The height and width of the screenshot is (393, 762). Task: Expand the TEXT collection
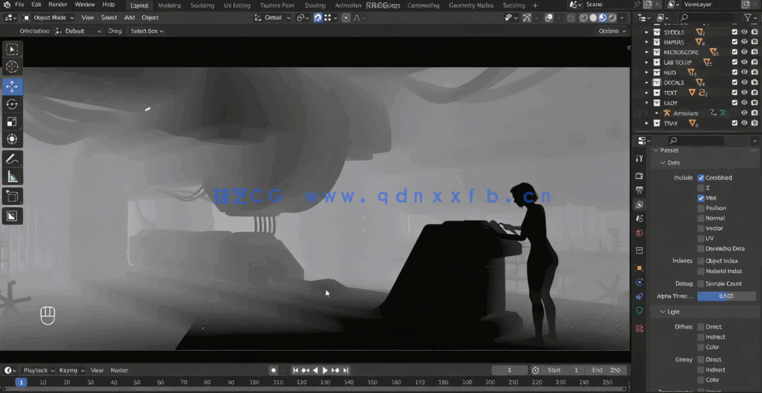646,93
